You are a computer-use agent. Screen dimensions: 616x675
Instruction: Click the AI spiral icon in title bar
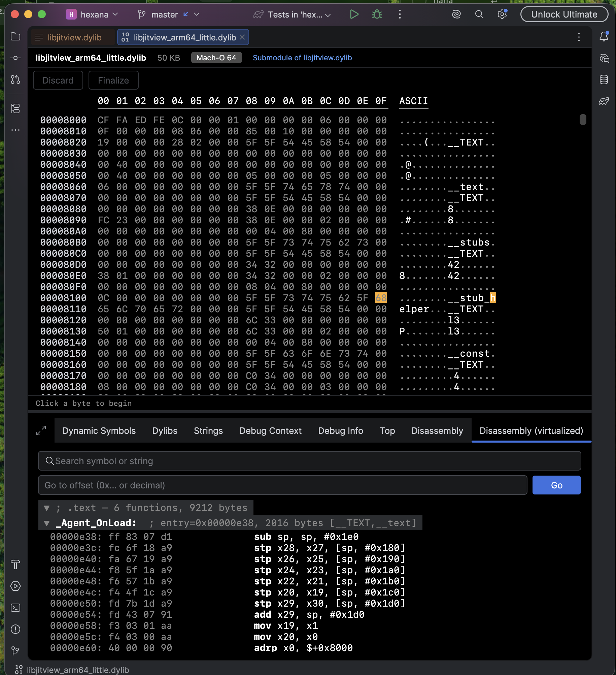pyautogui.click(x=456, y=14)
